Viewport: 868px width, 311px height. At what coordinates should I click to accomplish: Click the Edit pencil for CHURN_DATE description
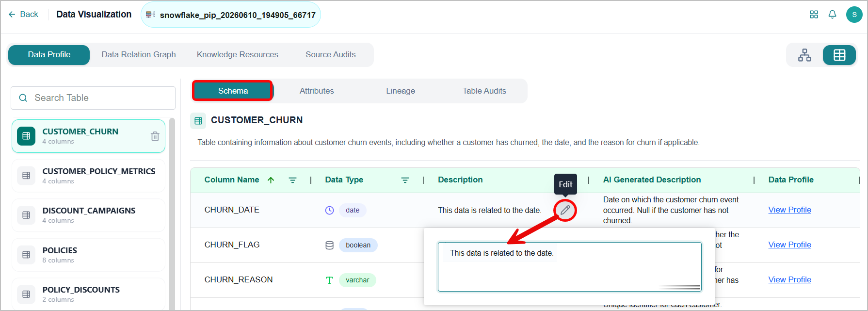(565, 210)
